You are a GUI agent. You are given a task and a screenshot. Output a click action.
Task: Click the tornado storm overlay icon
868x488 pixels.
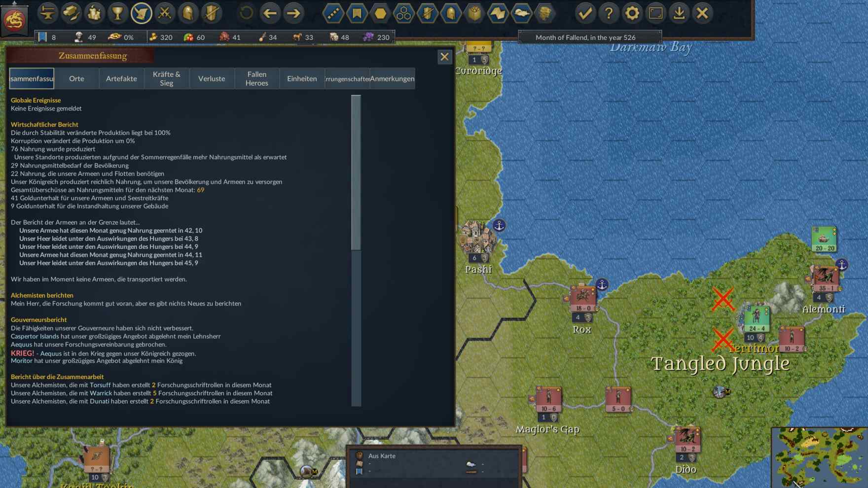(545, 13)
